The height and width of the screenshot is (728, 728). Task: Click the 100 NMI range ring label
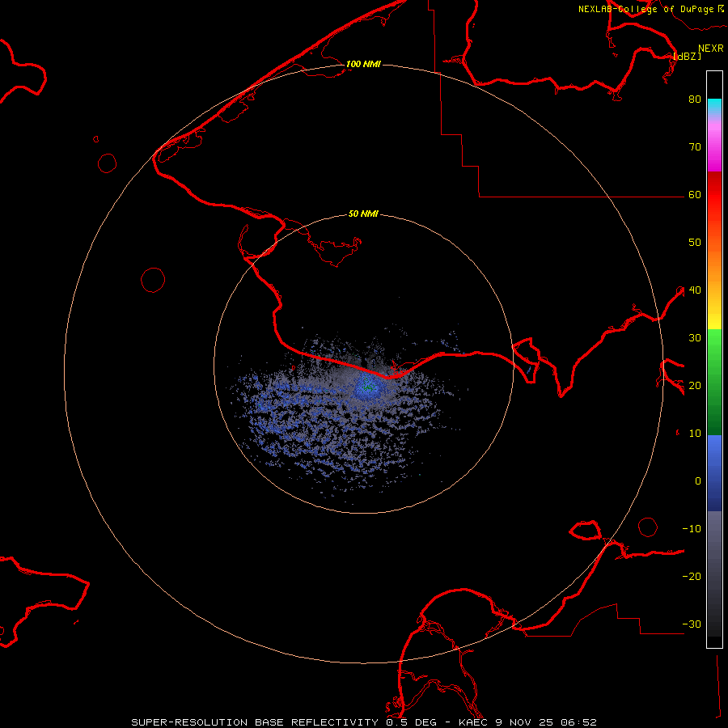[x=363, y=64]
